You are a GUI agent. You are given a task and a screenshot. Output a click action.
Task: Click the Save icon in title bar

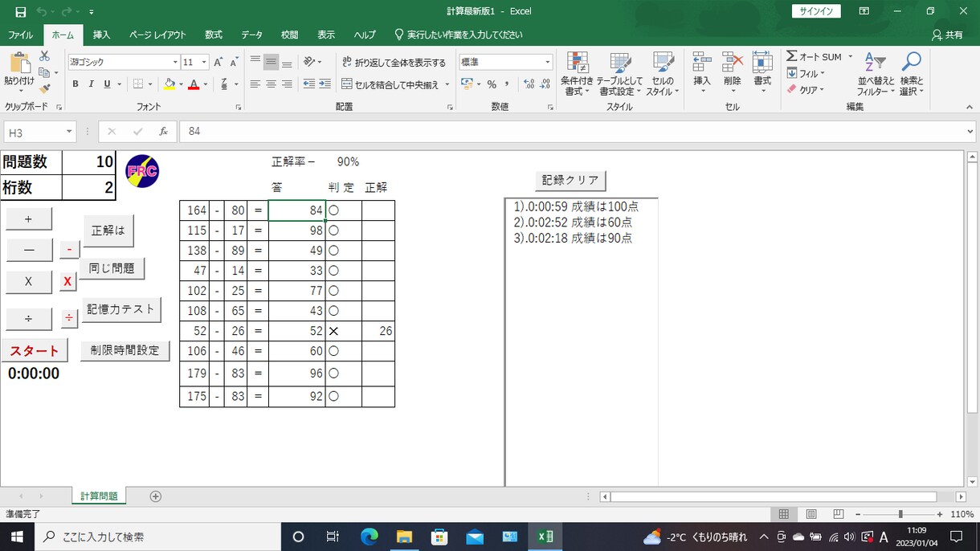point(21,12)
